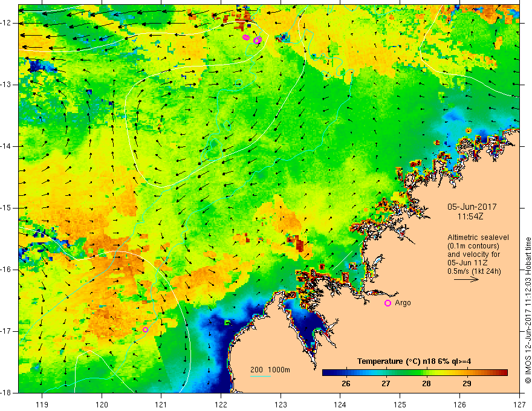Image resolution: width=532 pixels, height=411 pixels.
Task: Click the -16 latitude axis label
Action: [x=6, y=270]
